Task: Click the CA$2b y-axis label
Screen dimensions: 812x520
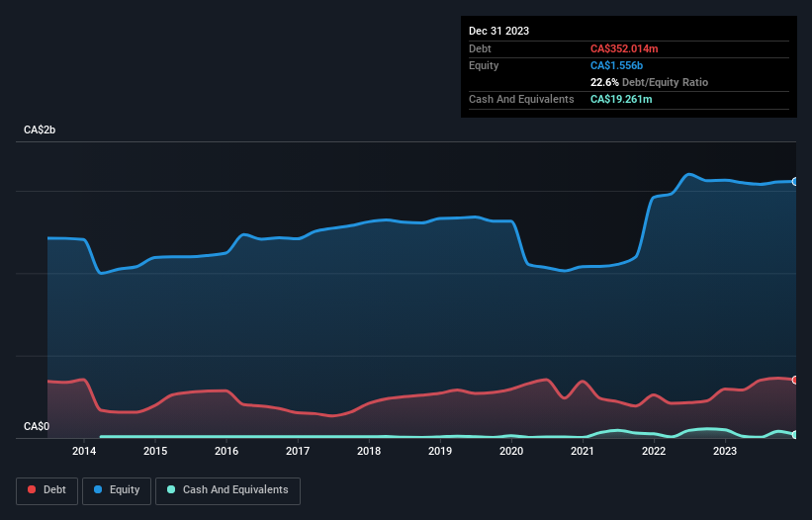Action: pos(40,130)
